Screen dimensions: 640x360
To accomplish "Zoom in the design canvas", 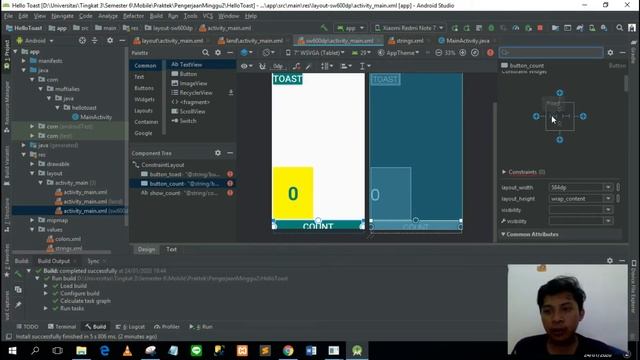I will click(462, 53).
